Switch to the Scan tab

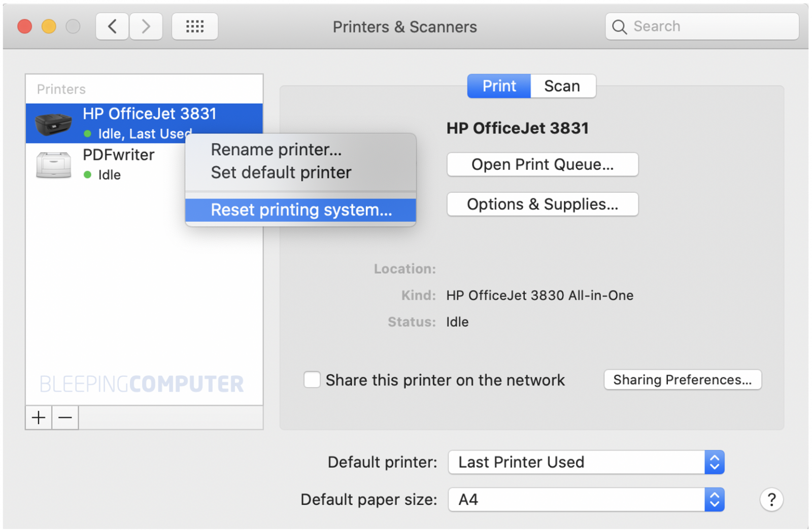click(x=563, y=86)
